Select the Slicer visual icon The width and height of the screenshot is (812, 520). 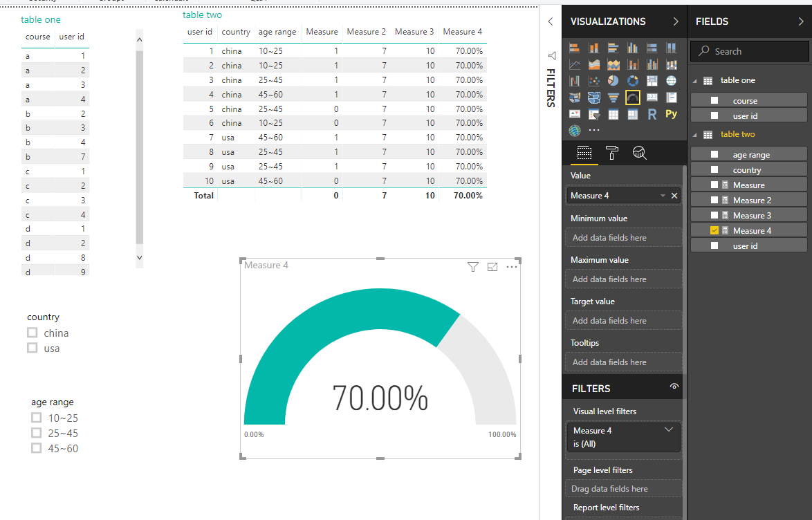594,114
